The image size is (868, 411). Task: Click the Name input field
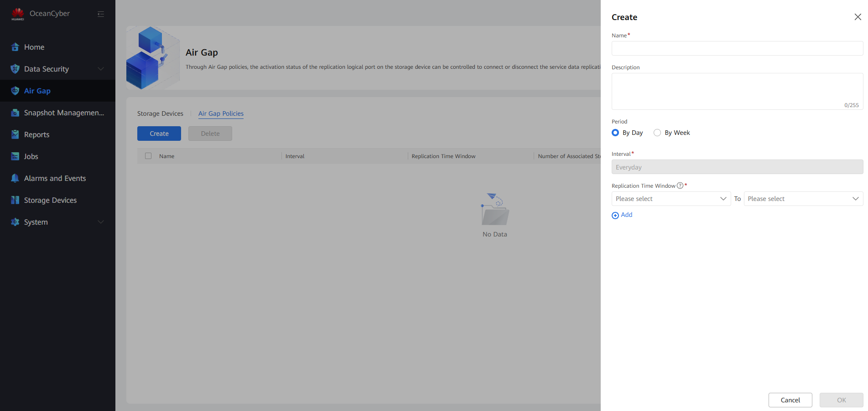coord(737,48)
